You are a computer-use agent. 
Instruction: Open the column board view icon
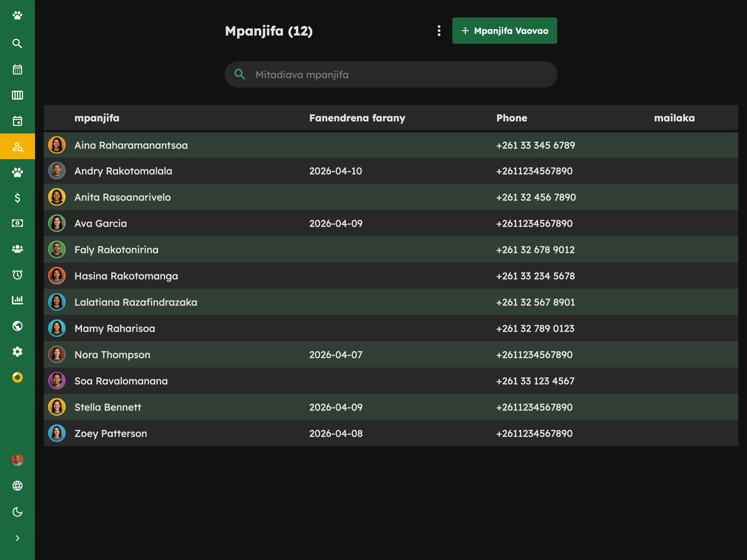(17, 95)
